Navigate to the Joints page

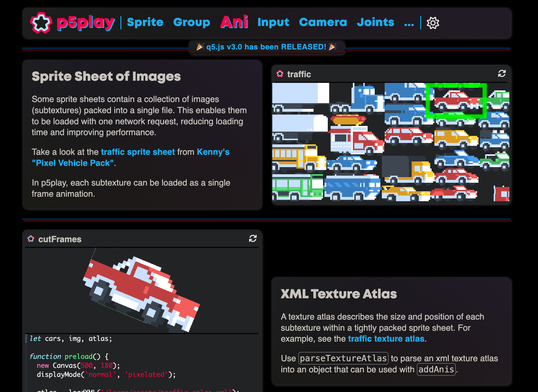point(375,22)
